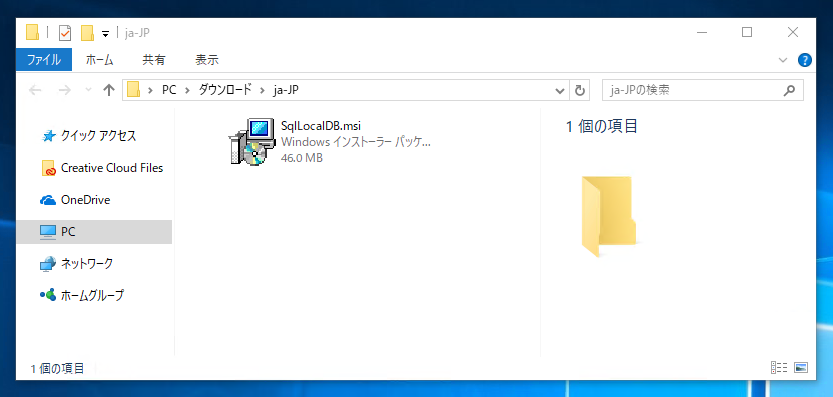Click the SqlLocalDB.msi installer icon

click(252, 142)
